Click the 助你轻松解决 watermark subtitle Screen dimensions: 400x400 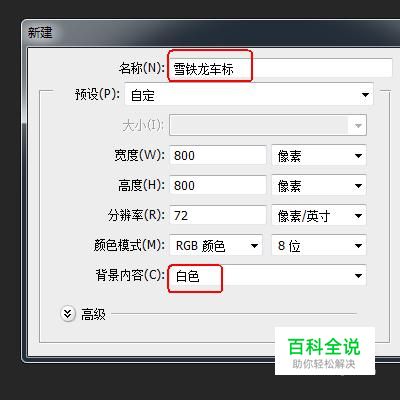tap(324, 364)
